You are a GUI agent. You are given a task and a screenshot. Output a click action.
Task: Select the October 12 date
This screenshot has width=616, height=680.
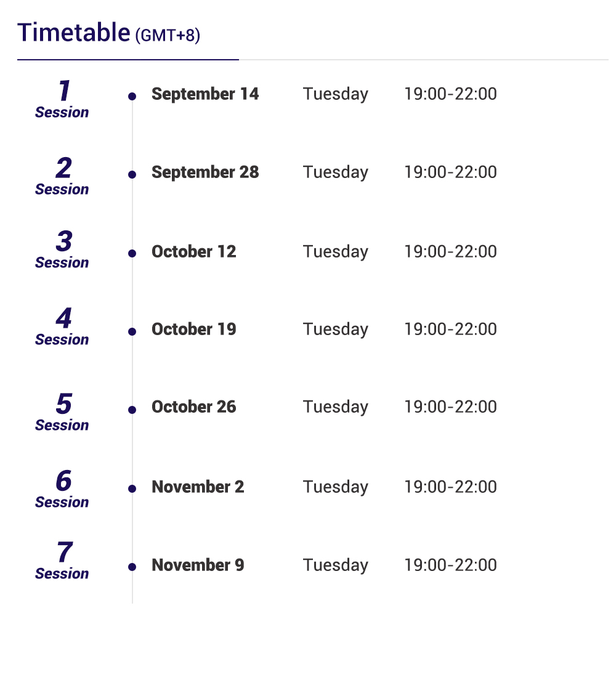(x=193, y=251)
